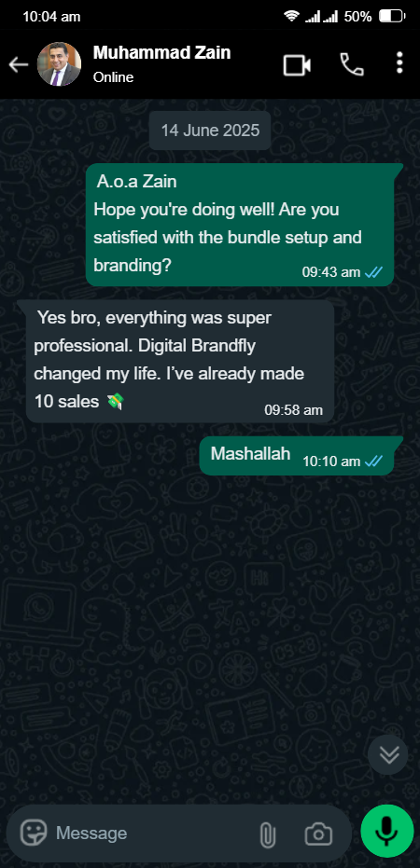Screen dimensions: 420x868
Task: Tap read receipt ticks on Mashallah message
Action: [x=373, y=461]
